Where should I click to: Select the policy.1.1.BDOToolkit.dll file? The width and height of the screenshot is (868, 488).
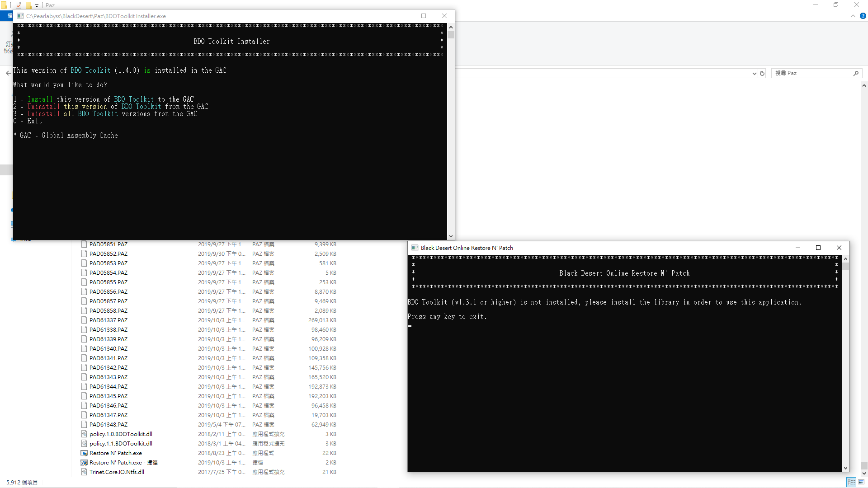pyautogui.click(x=121, y=443)
